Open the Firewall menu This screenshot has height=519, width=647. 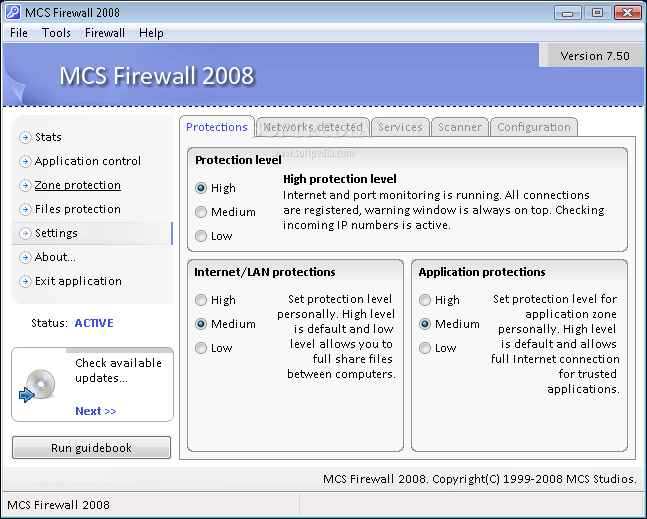(105, 33)
